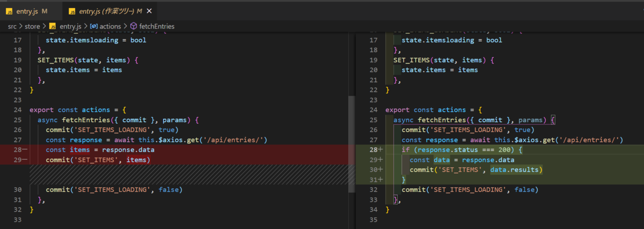Open the entry.js breadcrumb segment
The width and height of the screenshot is (644, 229).
pyautogui.click(x=71, y=26)
